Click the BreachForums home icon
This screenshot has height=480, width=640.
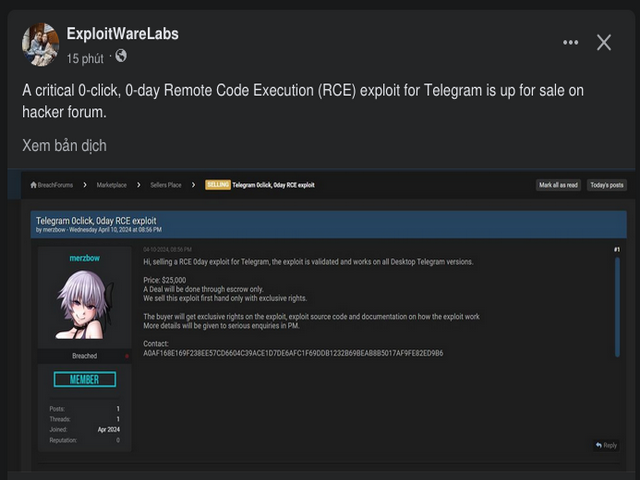pos(33,185)
